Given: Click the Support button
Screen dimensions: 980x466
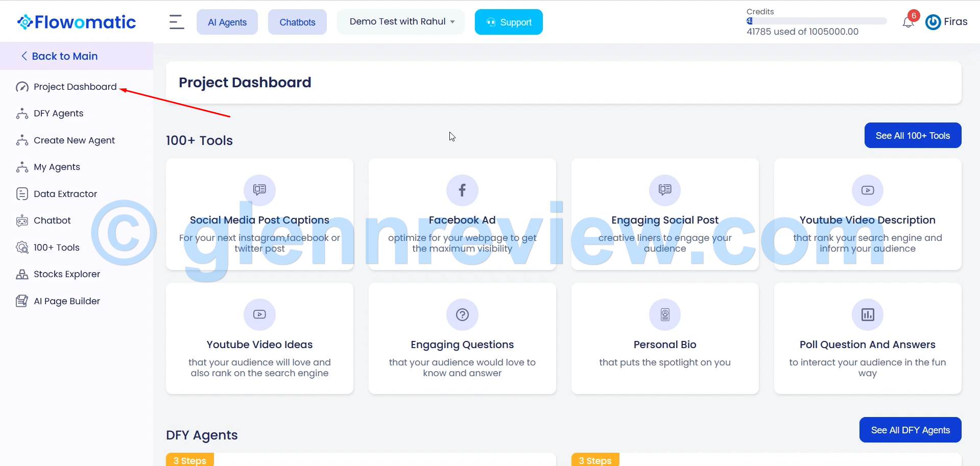Looking at the screenshot, I should (509, 22).
